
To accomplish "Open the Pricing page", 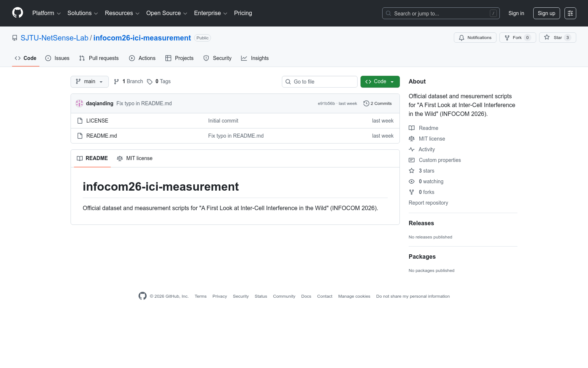I will [x=243, y=13].
